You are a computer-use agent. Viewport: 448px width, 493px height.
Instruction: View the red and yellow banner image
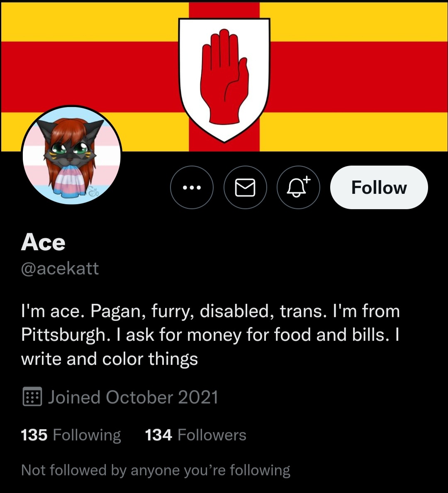click(x=224, y=77)
